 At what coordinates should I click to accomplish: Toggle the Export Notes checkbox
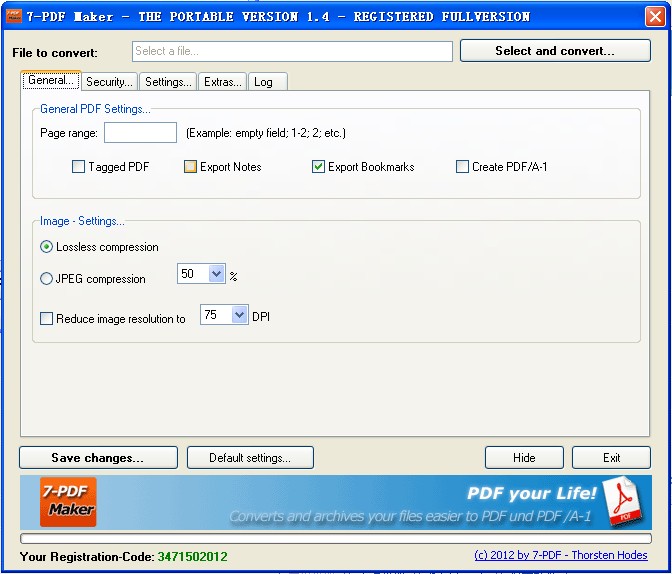coord(190,166)
